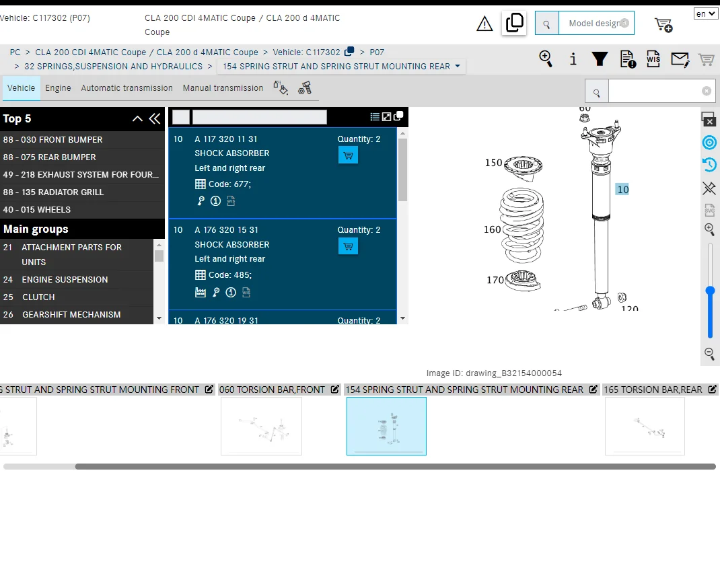Viewport: 720px width, 588px height.
Task: Zoom out drawing with magnifier minus icon
Action: (x=709, y=353)
